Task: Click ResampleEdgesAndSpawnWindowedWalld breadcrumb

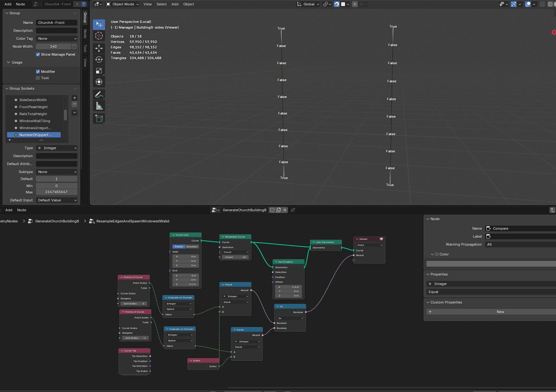Action: coord(128,221)
